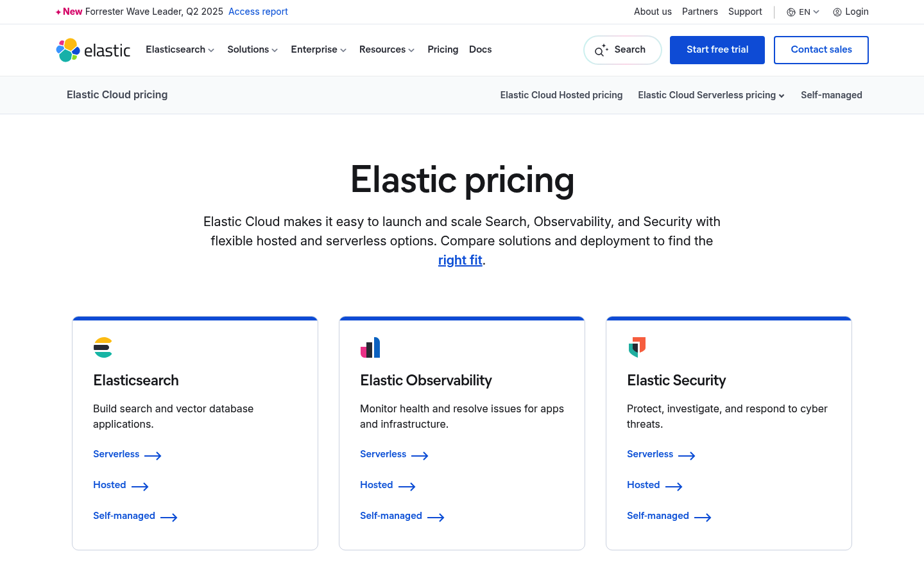924x578 pixels.
Task: Click the Elastic Security card title
Action: (x=676, y=380)
